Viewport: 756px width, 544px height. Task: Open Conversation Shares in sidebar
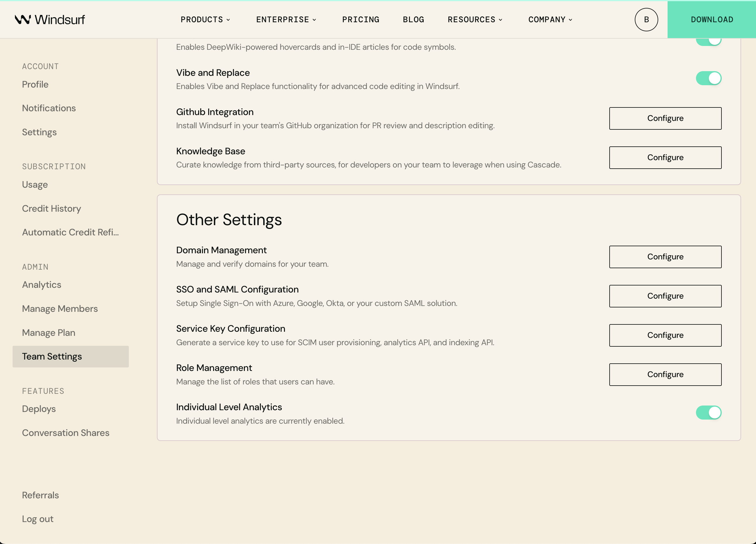(66, 433)
